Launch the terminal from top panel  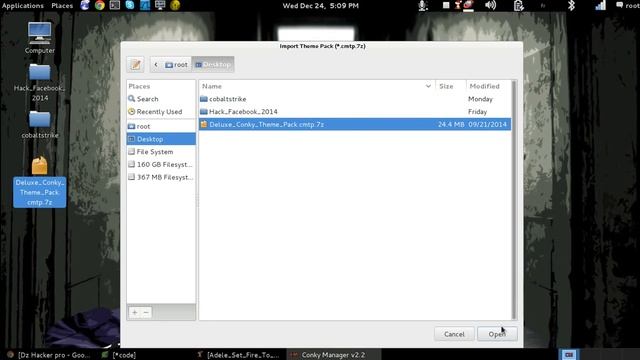pyautogui.click(x=115, y=5)
